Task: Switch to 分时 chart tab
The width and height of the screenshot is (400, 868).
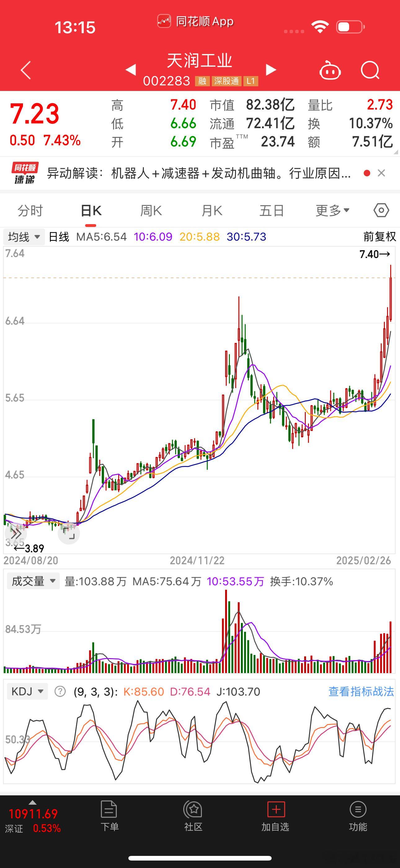Action: click(x=30, y=210)
